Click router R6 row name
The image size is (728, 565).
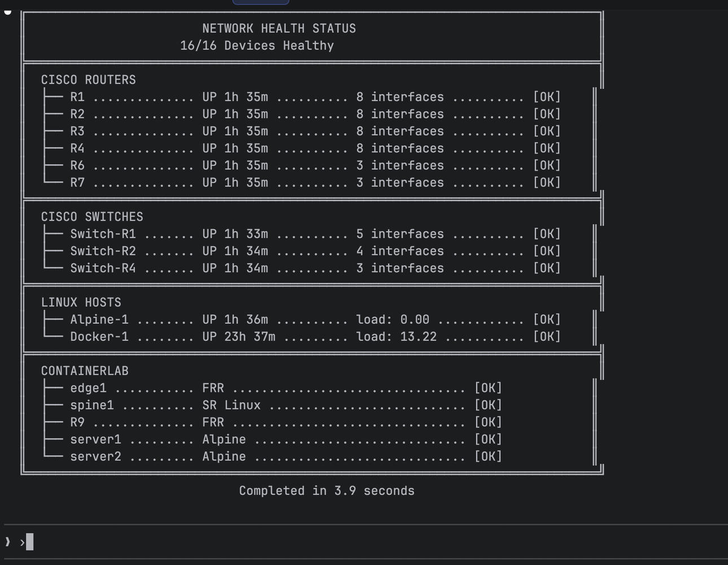[77, 166]
